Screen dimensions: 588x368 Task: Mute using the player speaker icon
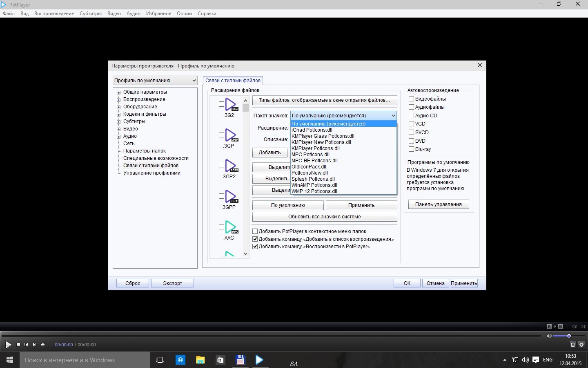pyautogui.click(x=549, y=336)
